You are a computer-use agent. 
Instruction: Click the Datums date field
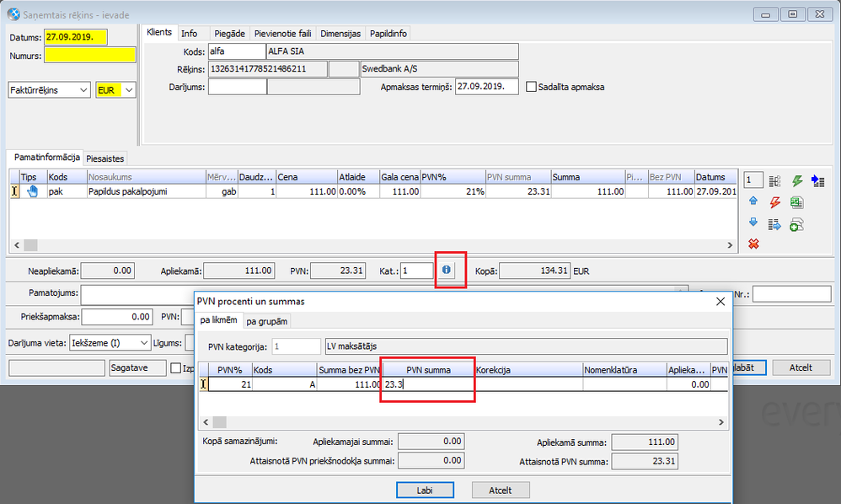pyautogui.click(x=75, y=37)
